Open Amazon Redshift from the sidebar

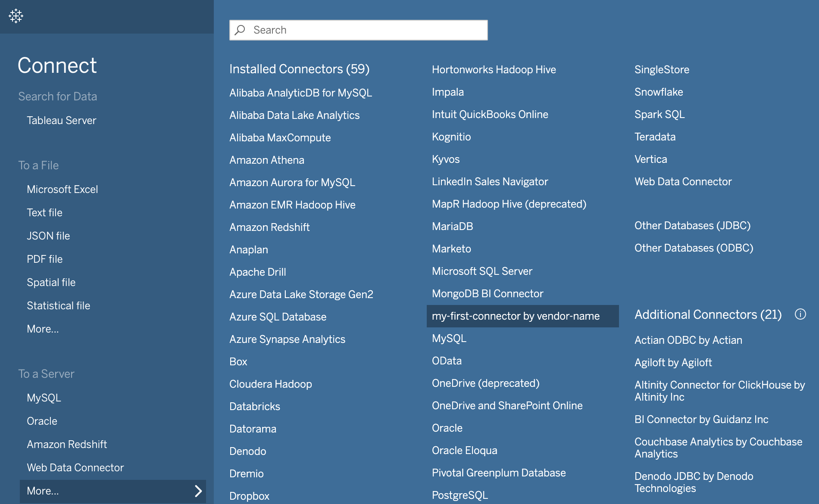point(67,444)
